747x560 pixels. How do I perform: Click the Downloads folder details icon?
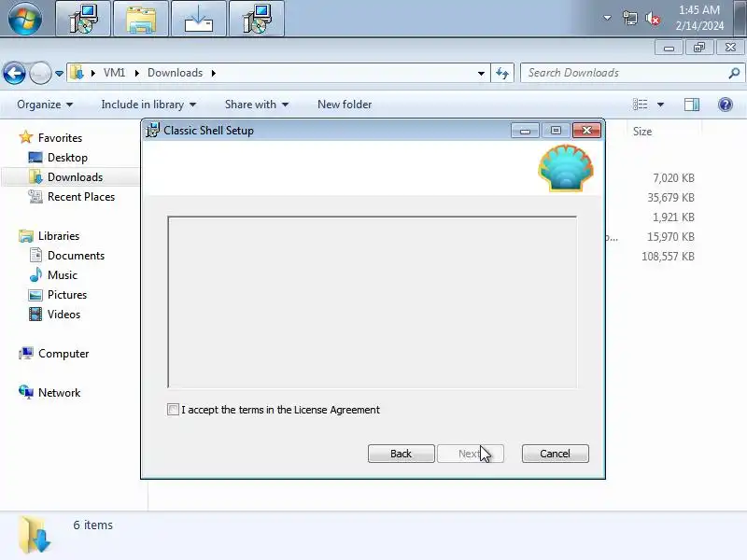click(x=35, y=535)
